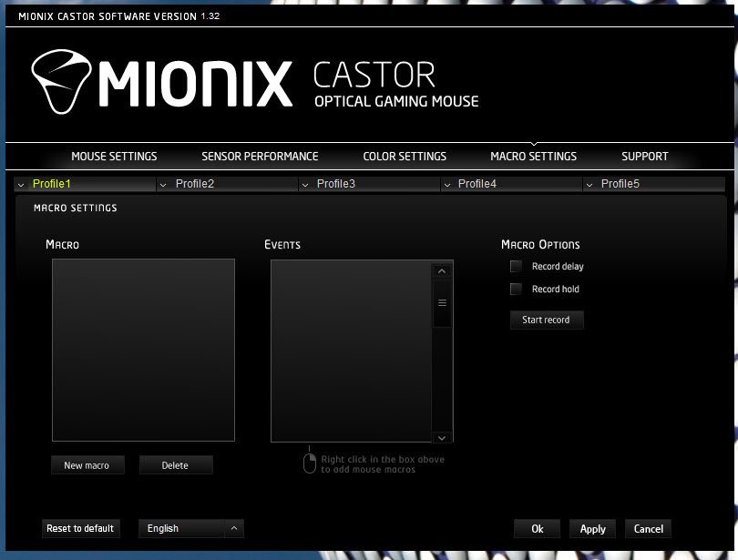Click the Delete macro button

[176, 465]
